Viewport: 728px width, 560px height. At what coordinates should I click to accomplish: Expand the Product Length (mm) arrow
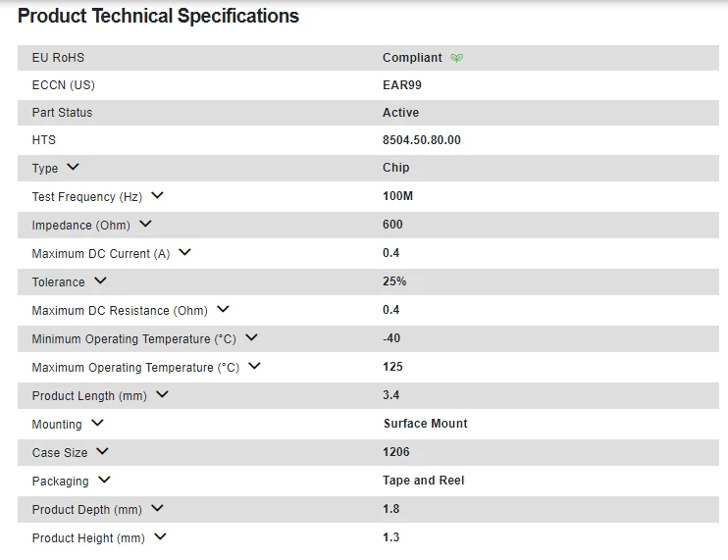[162, 395]
